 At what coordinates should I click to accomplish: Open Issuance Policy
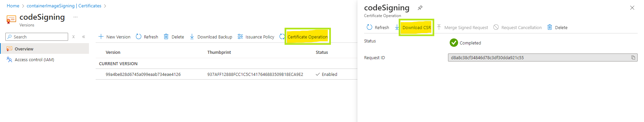(260, 37)
